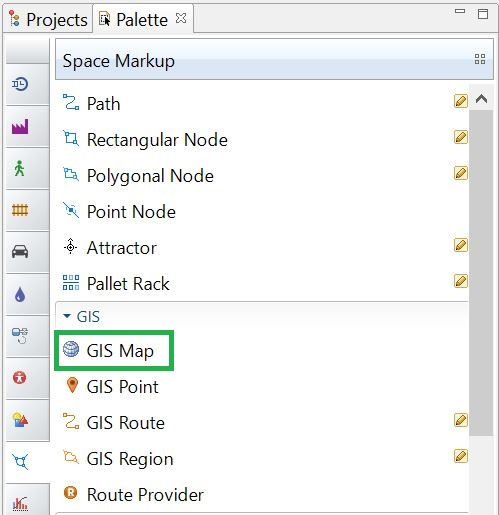
Task: Collapse the GIS section
Action: coord(67,316)
